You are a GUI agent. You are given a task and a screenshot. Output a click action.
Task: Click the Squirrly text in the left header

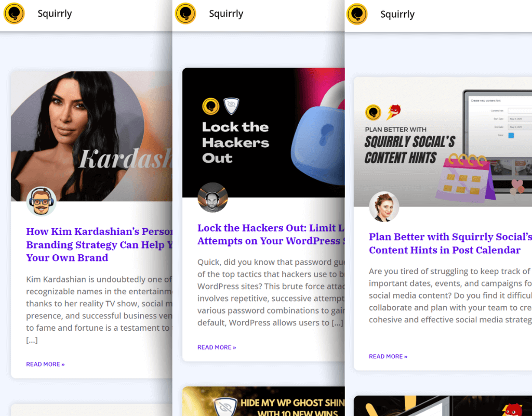(x=55, y=14)
